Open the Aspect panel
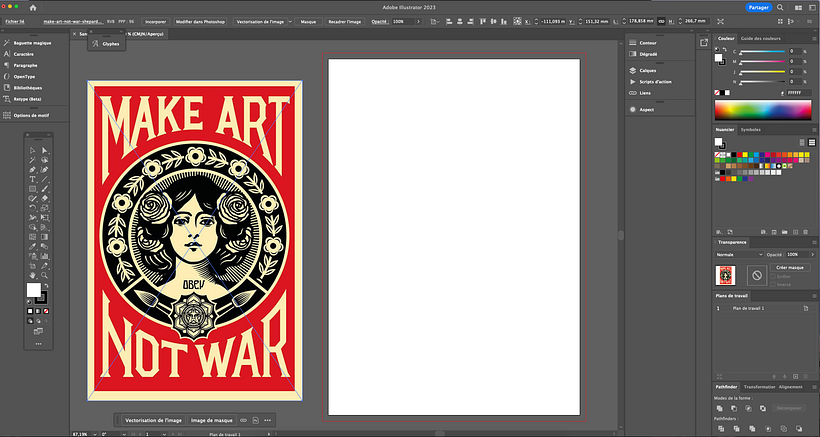Image resolution: width=820 pixels, height=437 pixels. [646, 109]
